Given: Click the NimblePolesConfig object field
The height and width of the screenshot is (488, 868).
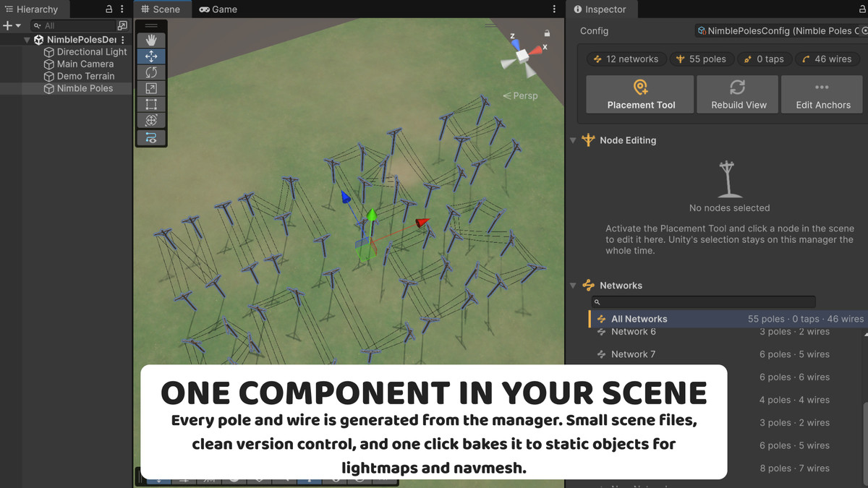Looking at the screenshot, I should [x=781, y=30].
